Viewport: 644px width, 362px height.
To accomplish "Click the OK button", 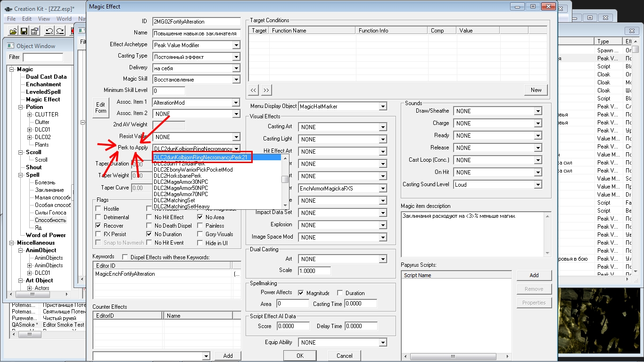I will 300,356.
